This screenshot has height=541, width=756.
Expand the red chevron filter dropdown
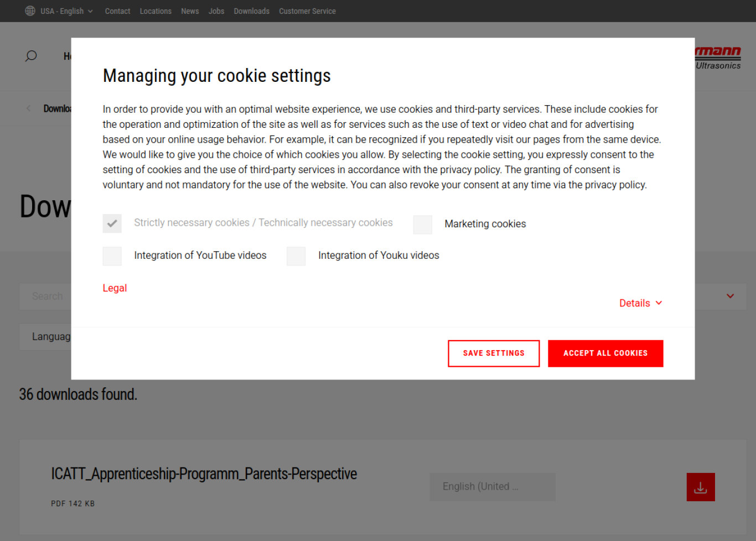[731, 296]
